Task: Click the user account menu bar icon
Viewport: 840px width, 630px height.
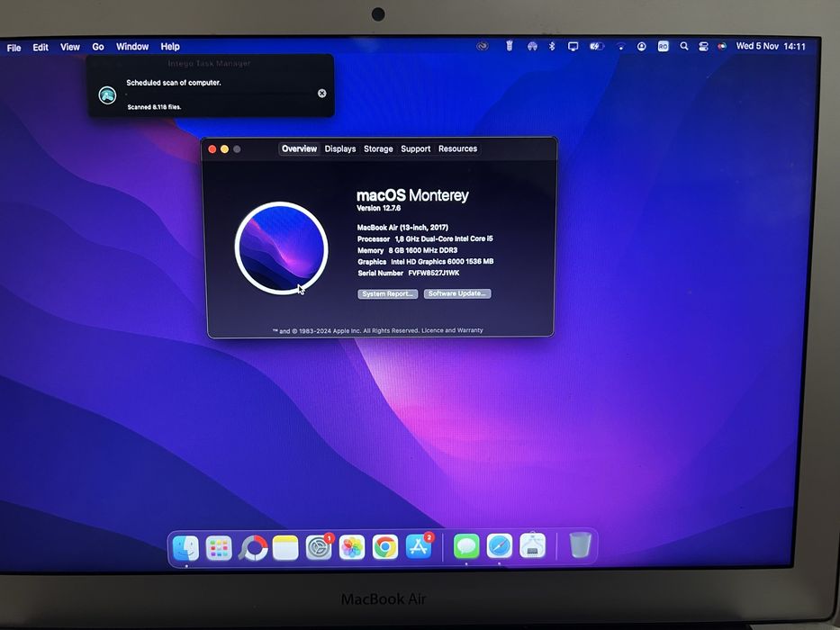Action: coord(641,47)
